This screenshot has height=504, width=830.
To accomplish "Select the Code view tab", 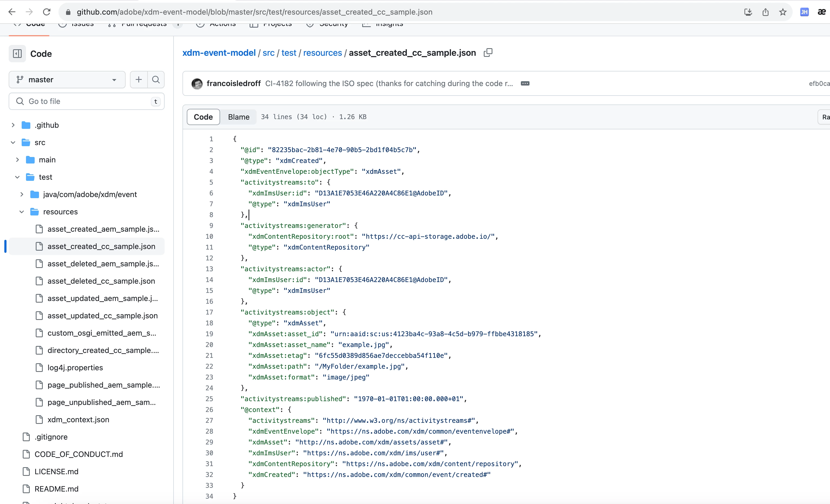I will click(x=203, y=117).
